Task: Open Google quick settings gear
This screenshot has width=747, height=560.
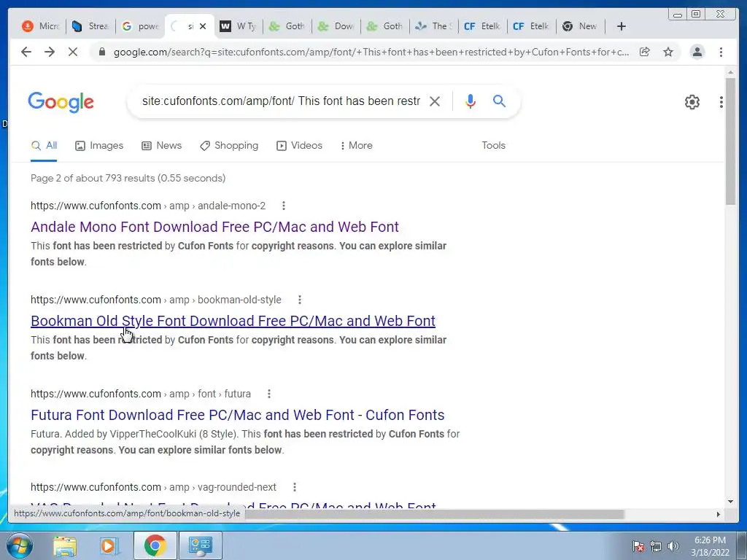Action: pos(692,102)
